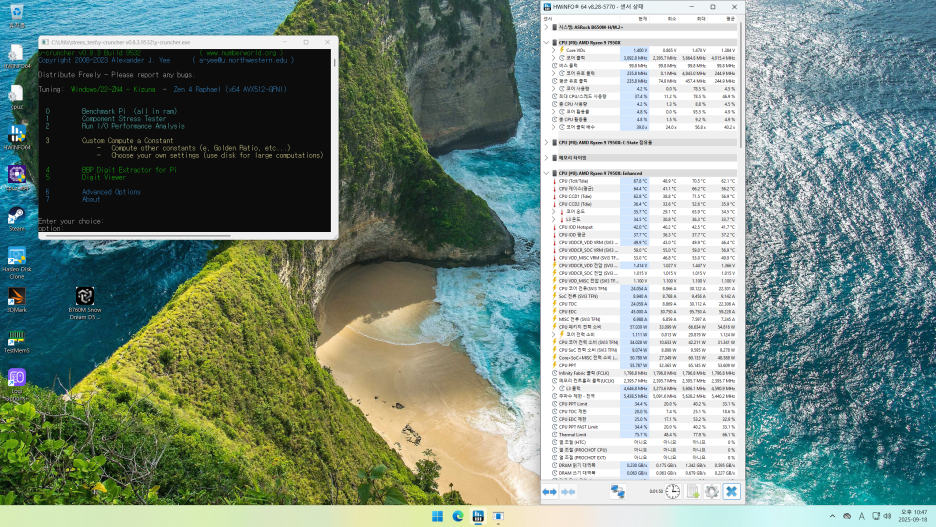
Task: Select the B760M Snow Dream desktop icon
Action: tap(85, 303)
